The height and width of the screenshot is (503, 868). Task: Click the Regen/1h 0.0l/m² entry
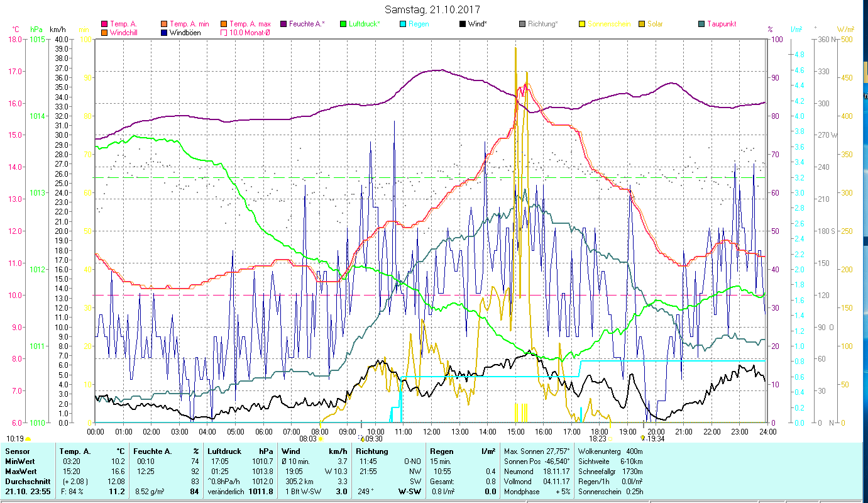tap(610, 482)
